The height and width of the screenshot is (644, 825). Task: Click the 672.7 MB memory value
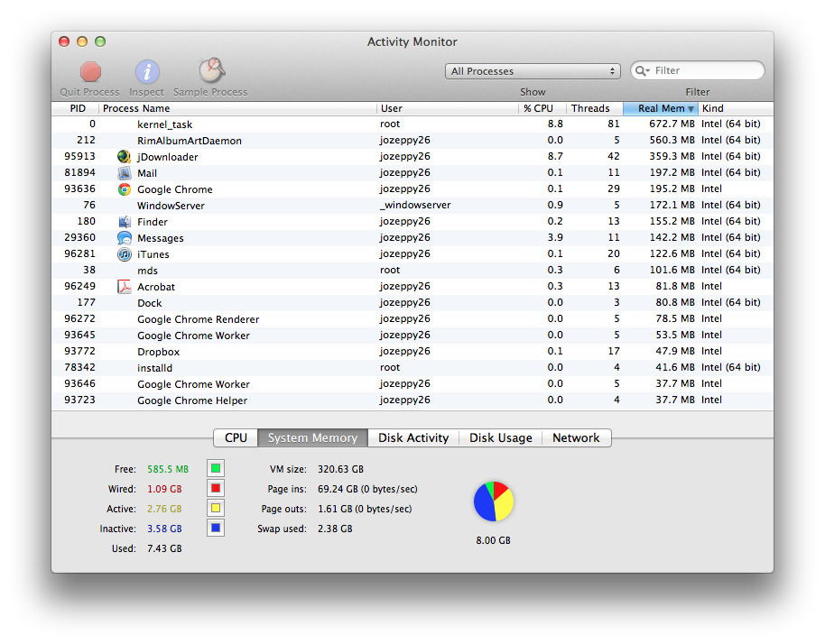[x=672, y=124]
